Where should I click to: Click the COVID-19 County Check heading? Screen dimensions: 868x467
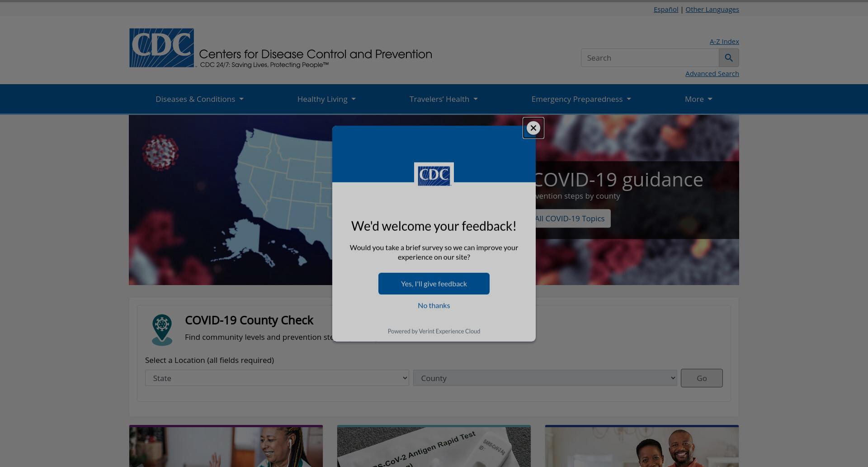(x=249, y=320)
